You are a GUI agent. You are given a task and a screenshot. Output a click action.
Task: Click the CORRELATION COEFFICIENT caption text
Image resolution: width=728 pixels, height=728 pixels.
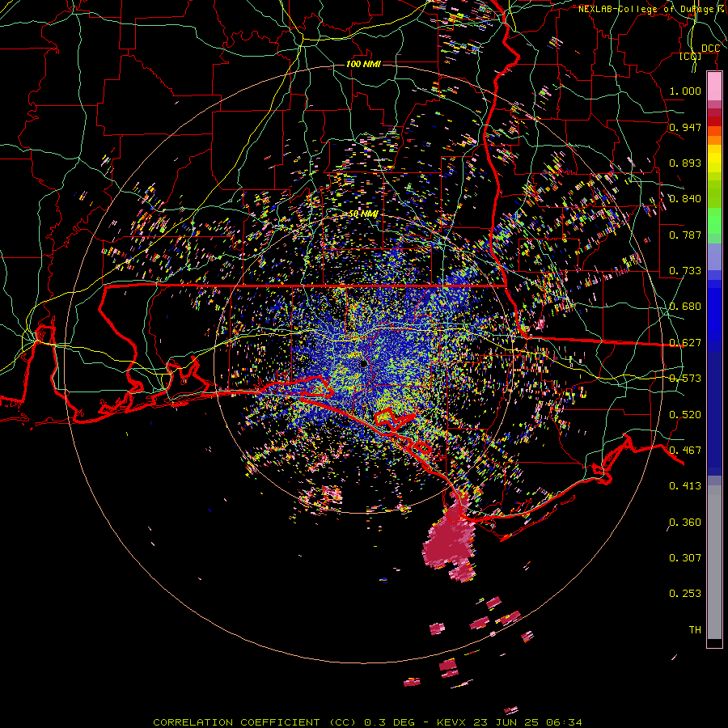click(x=236, y=722)
